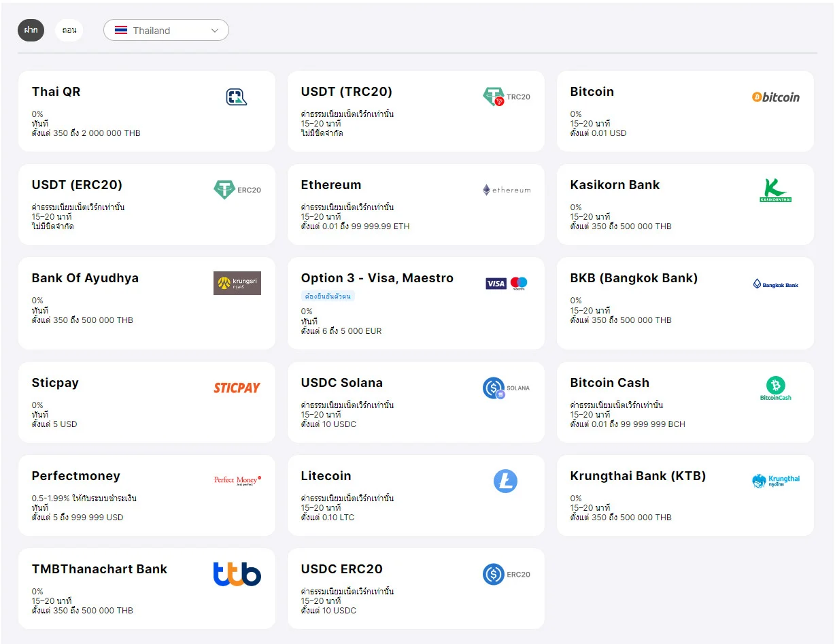Viewport: 835px width, 644px height.
Task: Click the ต้องยืนยันตัวตน verification badge
Action: pos(328,296)
